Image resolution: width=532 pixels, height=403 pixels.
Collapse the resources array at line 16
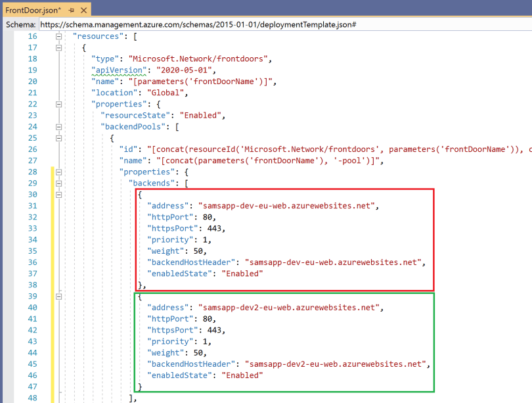(x=58, y=36)
